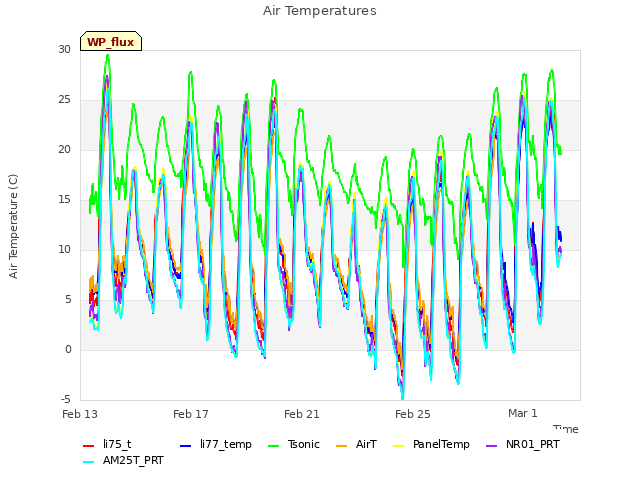Toggle the AM25T_PRT legend entry
Image resolution: width=640 pixels, height=480 pixels.
pos(123,461)
